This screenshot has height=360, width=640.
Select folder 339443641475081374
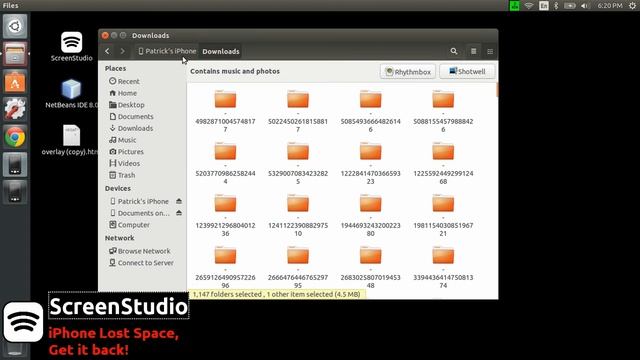pos(443,267)
